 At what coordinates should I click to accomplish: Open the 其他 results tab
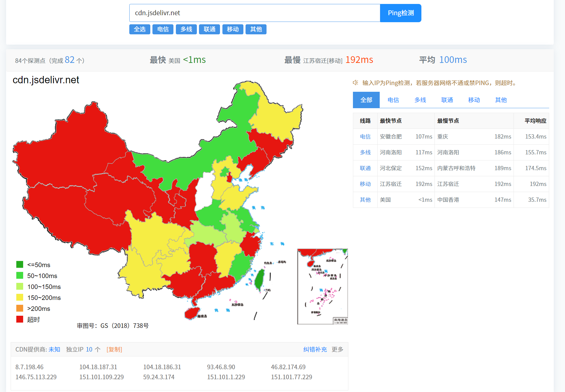501,100
